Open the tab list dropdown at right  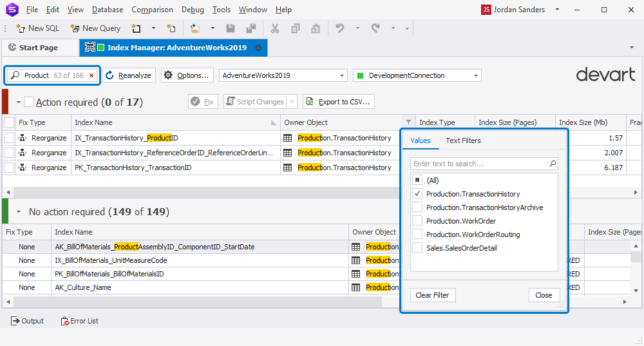pos(632,48)
